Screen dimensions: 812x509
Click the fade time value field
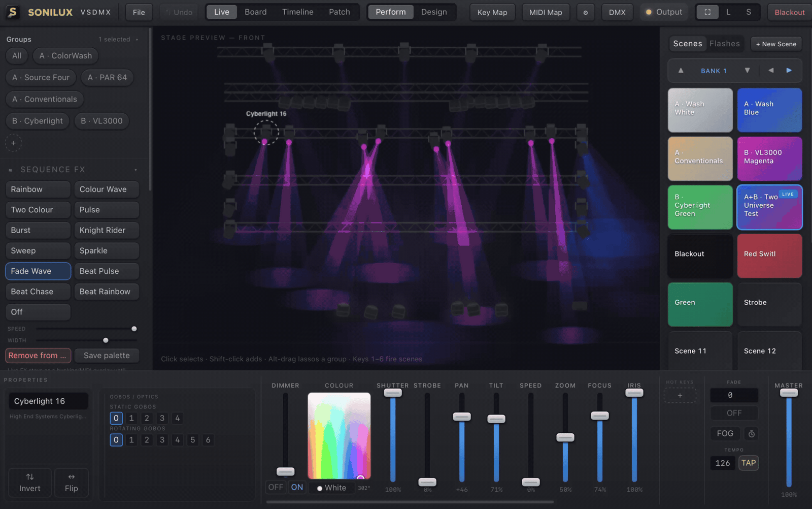tap(734, 395)
